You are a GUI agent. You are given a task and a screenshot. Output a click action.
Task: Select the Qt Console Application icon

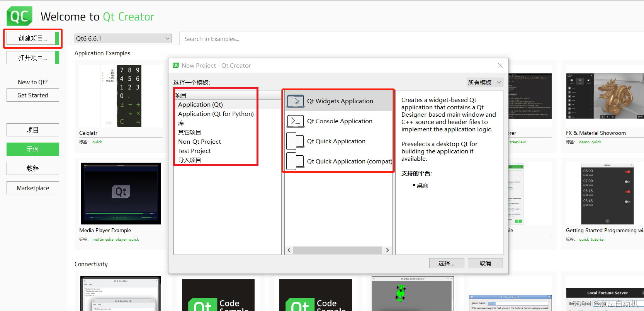(296, 121)
